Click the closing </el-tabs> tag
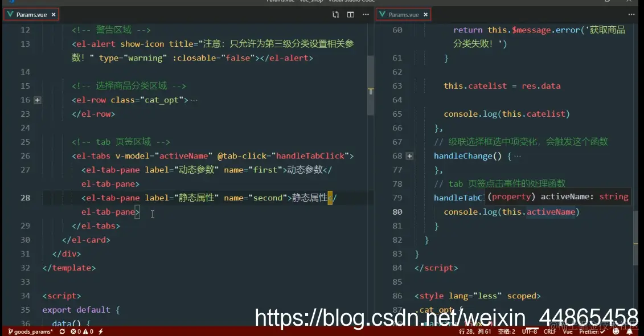 (96, 226)
